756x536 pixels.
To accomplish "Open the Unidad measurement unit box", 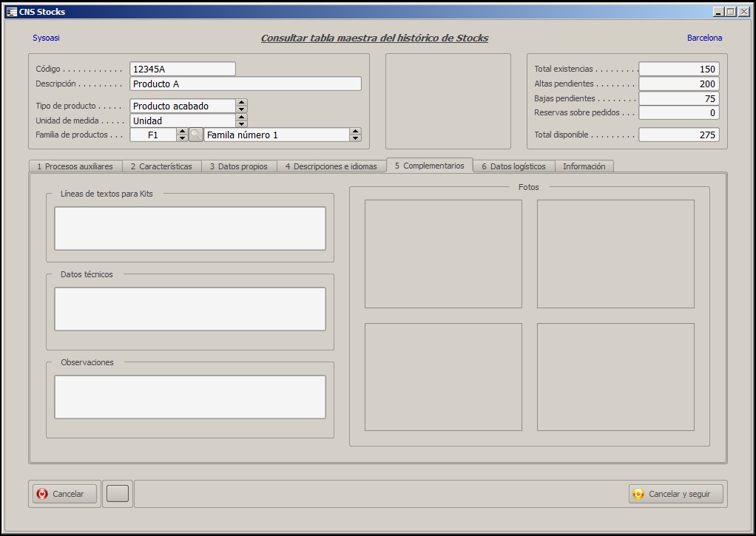I will coord(183,121).
